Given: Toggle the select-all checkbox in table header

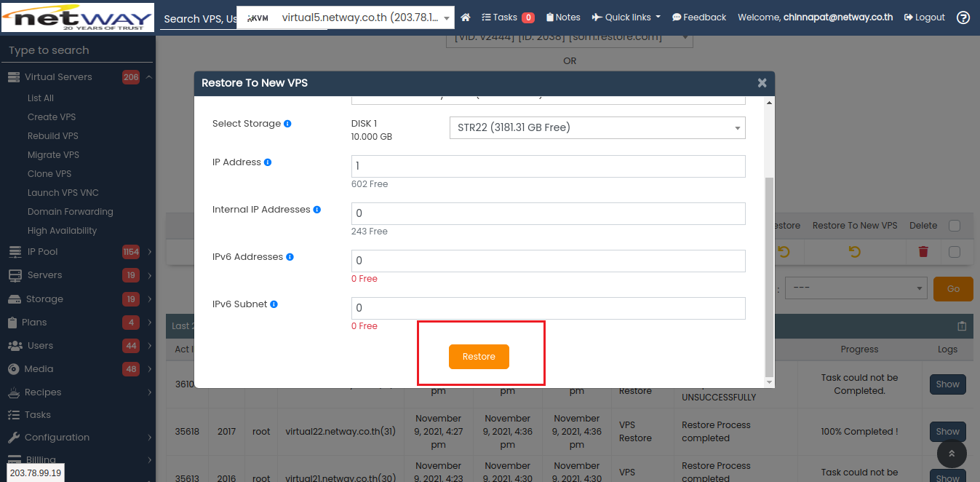Looking at the screenshot, I should 955,226.
